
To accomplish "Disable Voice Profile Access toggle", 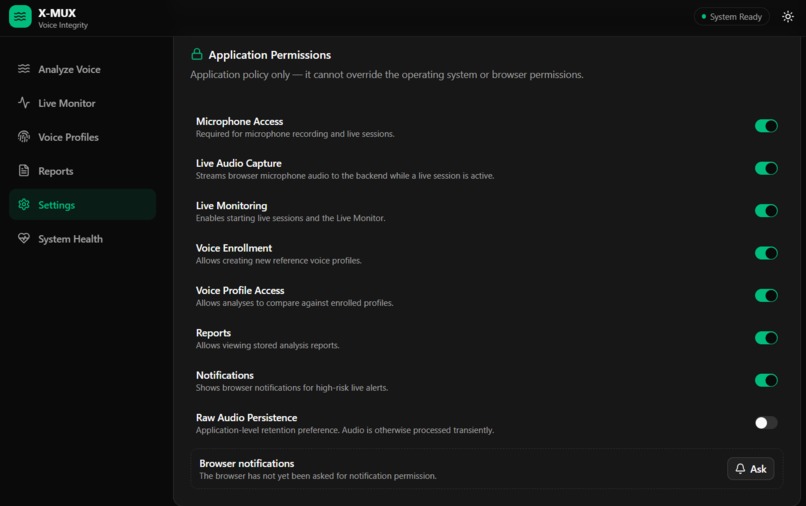I will [x=766, y=296].
